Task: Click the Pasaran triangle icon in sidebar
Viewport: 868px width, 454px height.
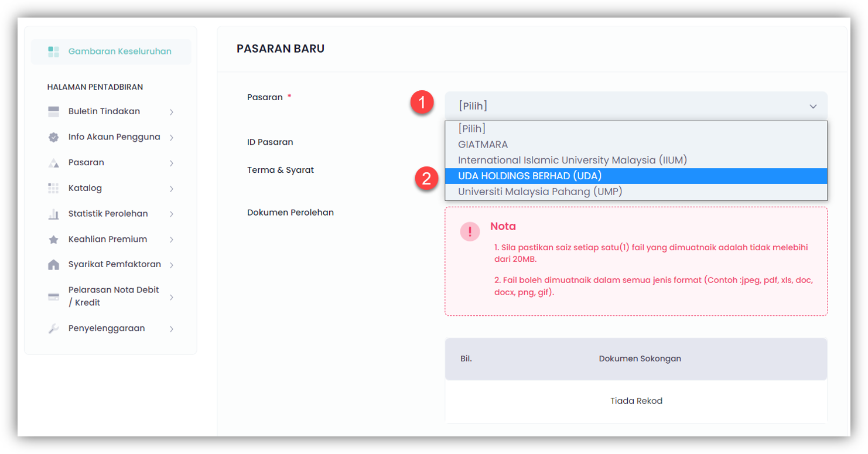Action: (53, 163)
